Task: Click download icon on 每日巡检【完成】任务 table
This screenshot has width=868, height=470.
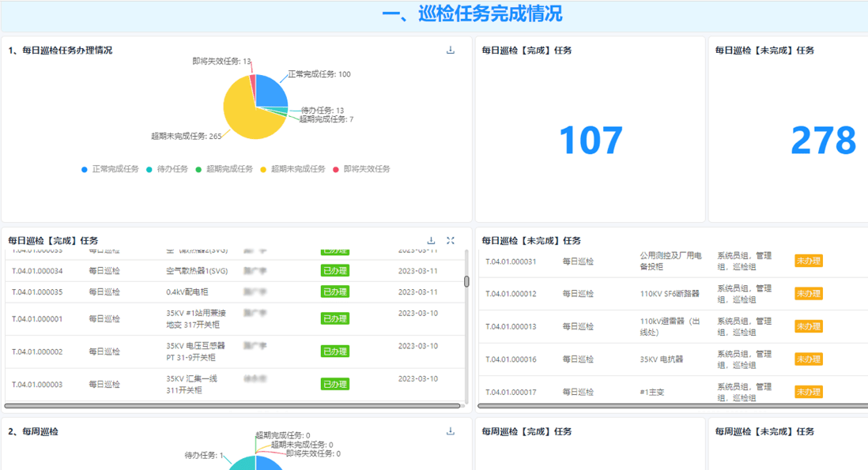Action: tap(432, 239)
